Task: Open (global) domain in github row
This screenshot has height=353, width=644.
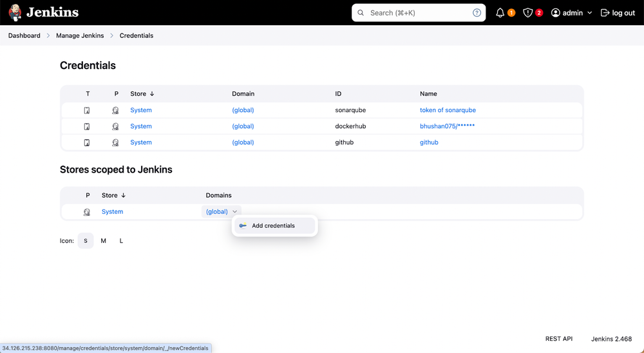Action: 243,142
